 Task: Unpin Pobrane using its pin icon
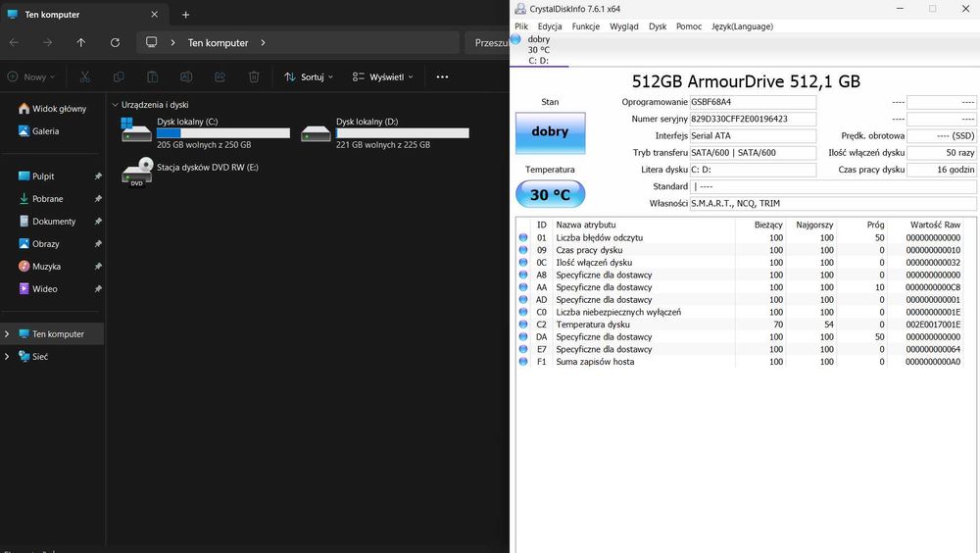[98, 199]
